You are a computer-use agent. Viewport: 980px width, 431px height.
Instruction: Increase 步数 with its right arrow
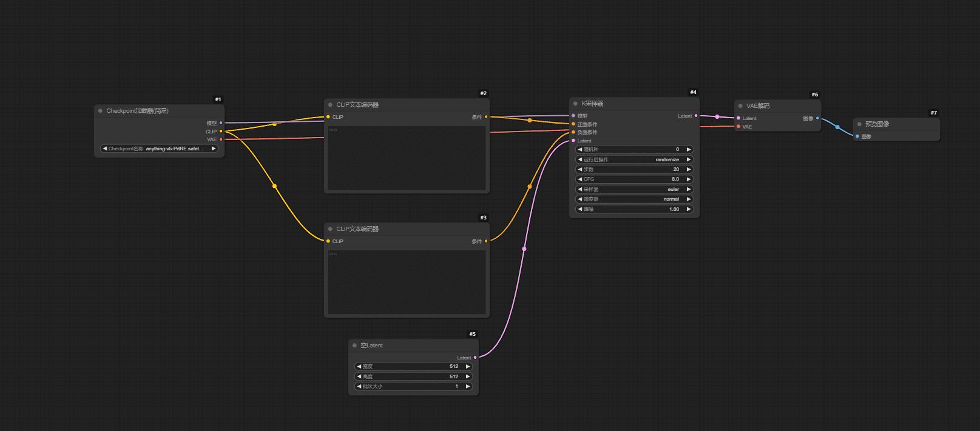click(x=689, y=169)
